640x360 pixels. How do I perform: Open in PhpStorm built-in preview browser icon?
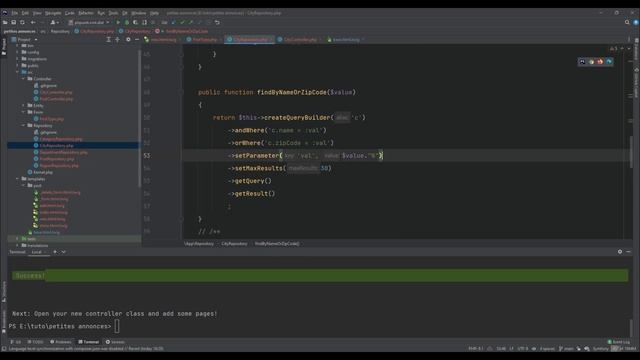point(582,62)
